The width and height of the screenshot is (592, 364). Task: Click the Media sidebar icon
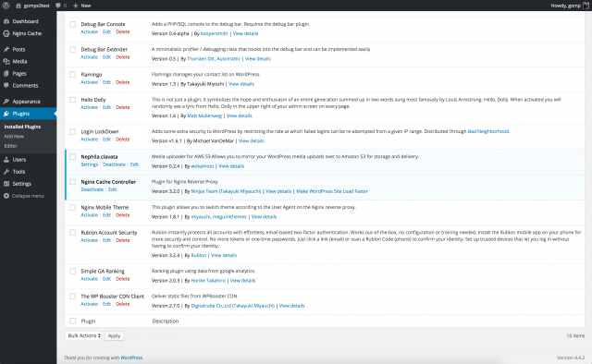pyautogui.click(x=6, y=62)
